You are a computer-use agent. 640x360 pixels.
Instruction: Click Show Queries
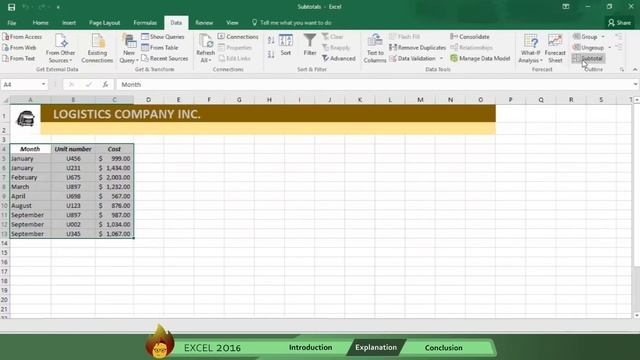(163, 37)
